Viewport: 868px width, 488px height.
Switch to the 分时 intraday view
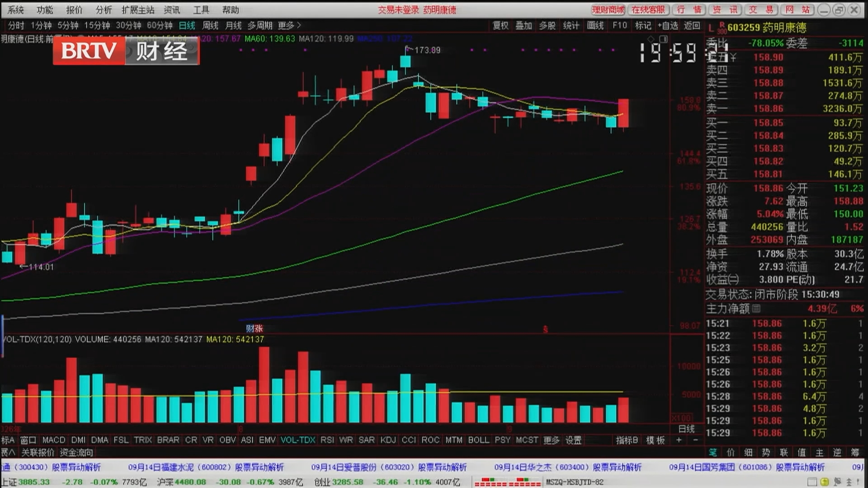point(16,25)
